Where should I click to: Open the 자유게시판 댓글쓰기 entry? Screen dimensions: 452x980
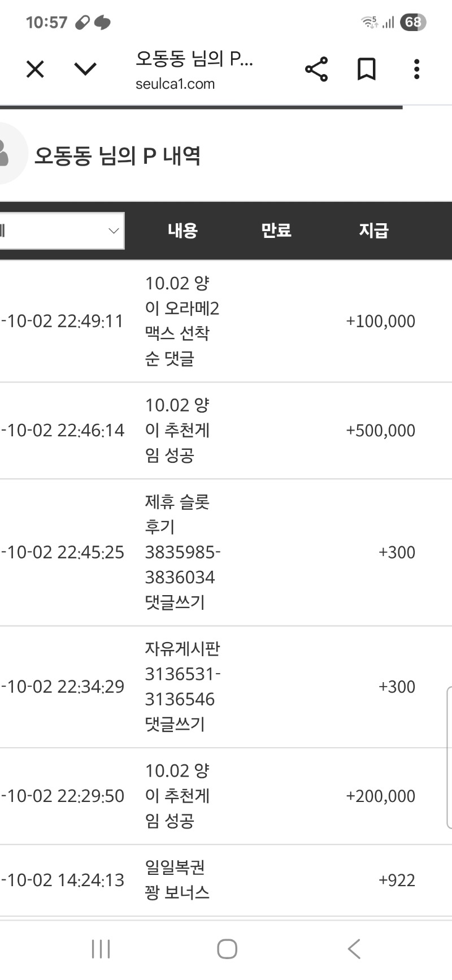tap(182, 686)
